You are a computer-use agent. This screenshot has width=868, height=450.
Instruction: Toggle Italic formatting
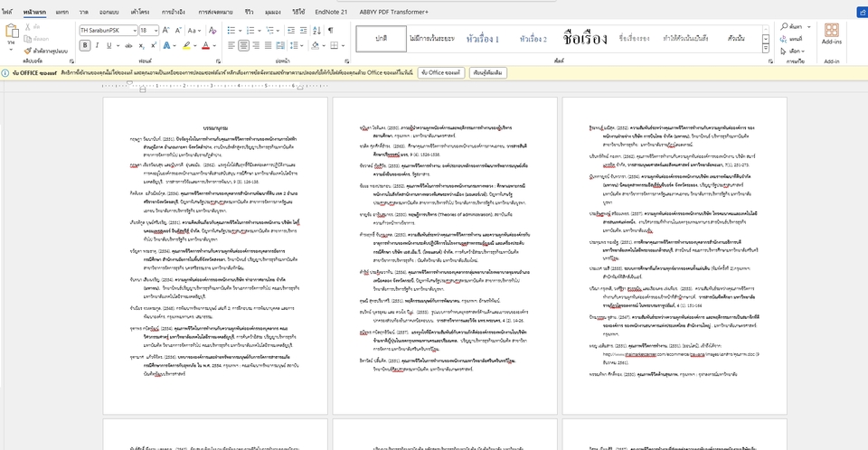click(97, 45)
